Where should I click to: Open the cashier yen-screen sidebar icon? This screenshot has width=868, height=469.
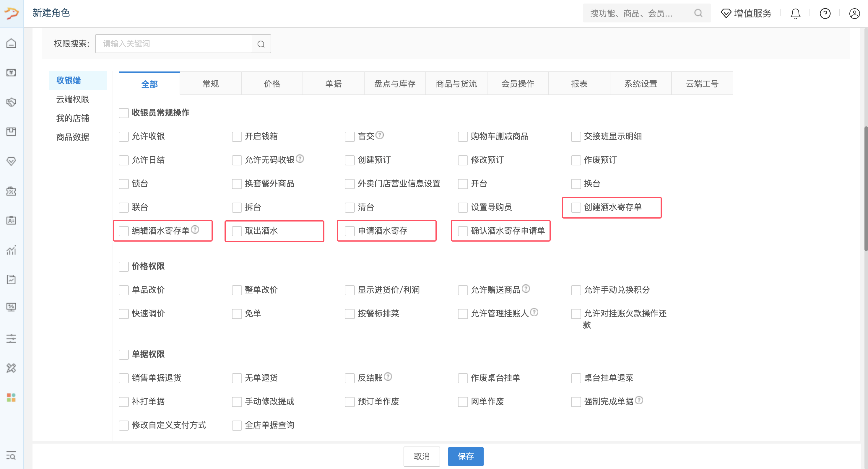click(12, 73)
